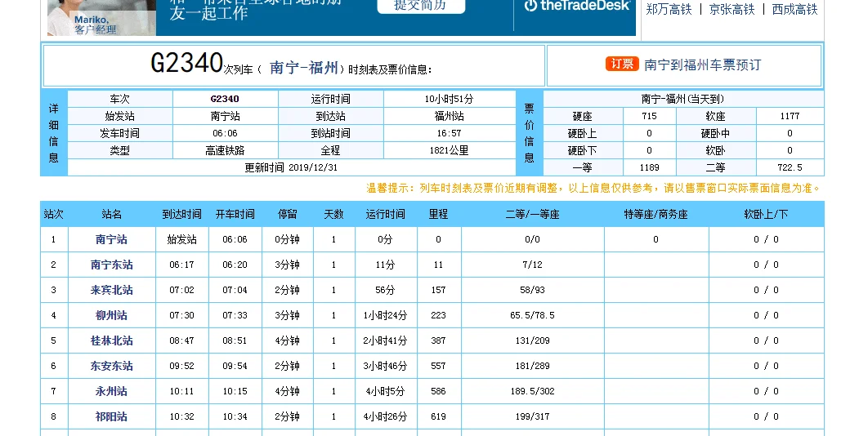Viewport: 868px width, 436px height.
Task: Click the theTradeDesk logo in the banner
Action: click(x=577, y=6)
